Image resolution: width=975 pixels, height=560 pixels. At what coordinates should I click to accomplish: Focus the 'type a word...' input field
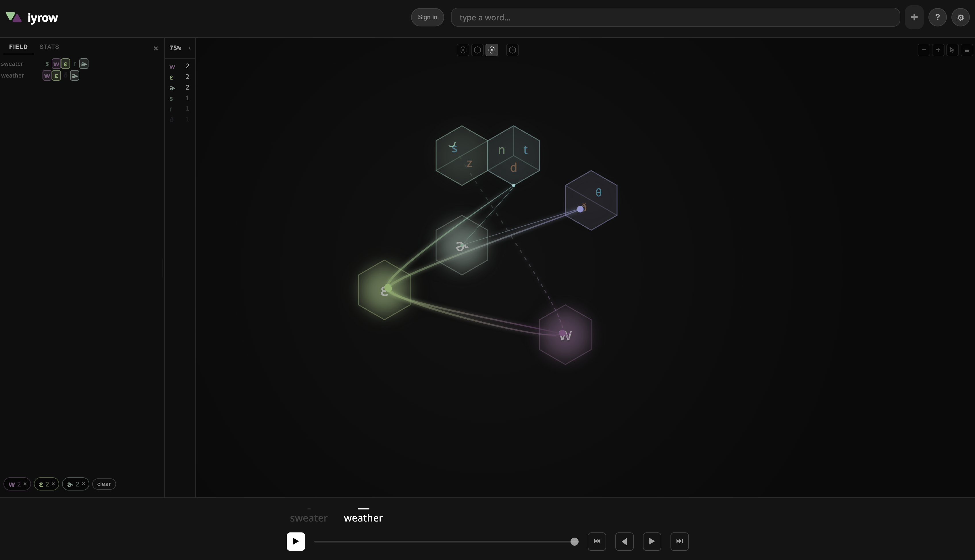click(675, 17)
